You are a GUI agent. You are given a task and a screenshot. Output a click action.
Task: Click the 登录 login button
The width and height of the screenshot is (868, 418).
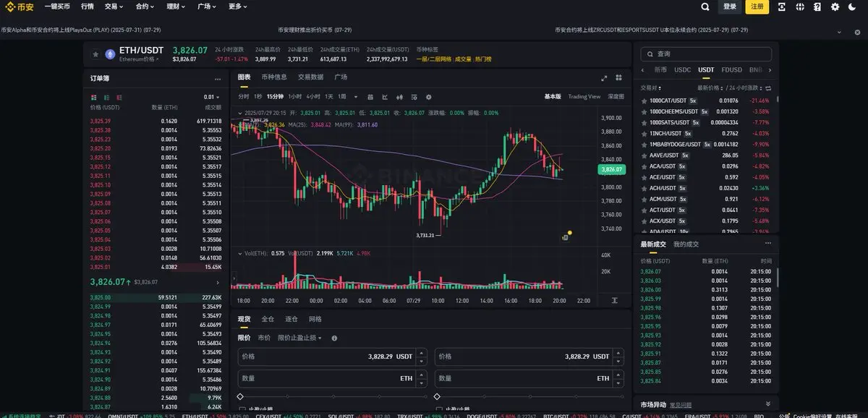[730, 7]
